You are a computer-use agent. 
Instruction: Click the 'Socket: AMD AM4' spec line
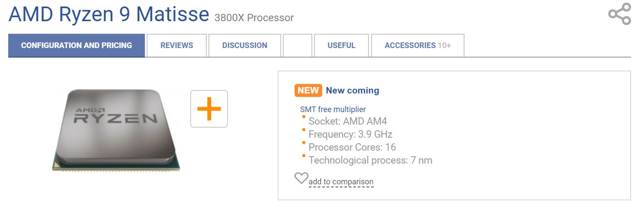coord(348,121)
